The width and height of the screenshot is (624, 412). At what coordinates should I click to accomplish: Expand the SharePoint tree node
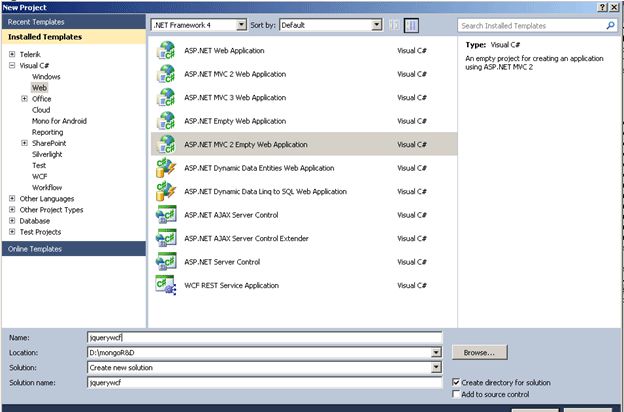(x=24, y=143)
